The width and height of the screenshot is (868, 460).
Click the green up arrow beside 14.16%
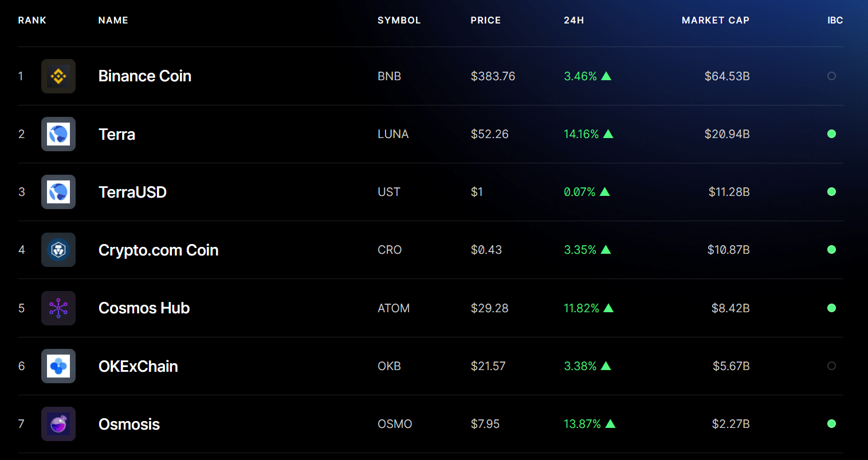(608, 134)
